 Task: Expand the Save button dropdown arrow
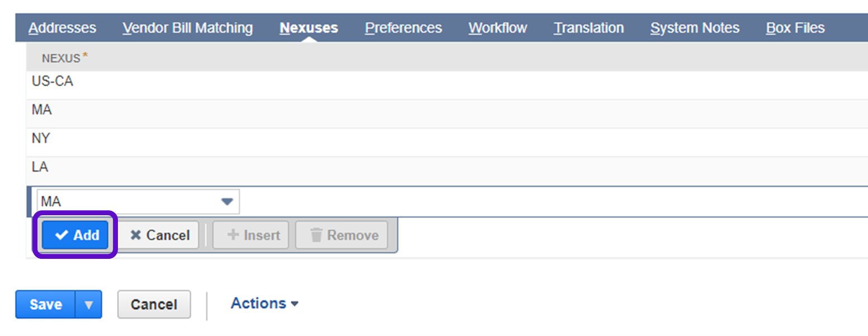tap(89, 305)
